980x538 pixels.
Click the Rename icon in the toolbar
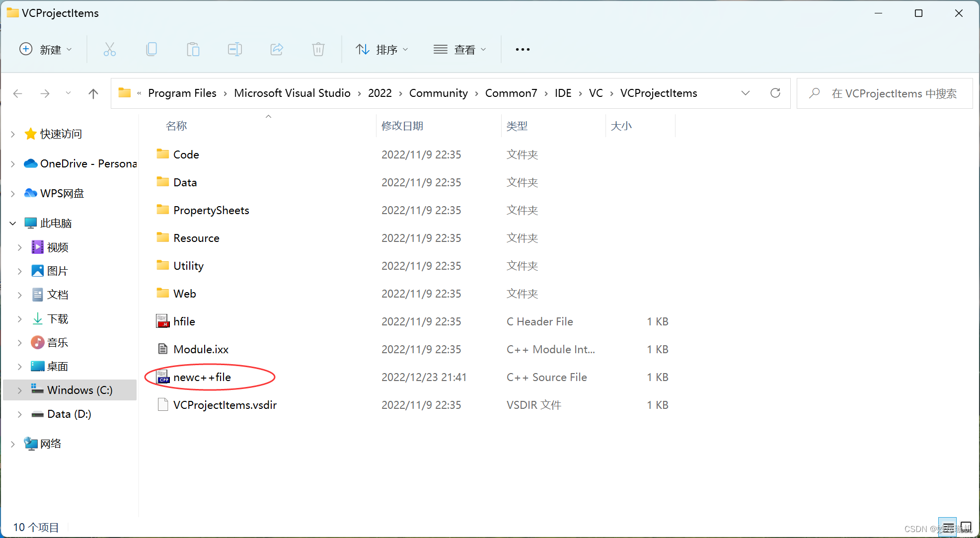(x=235, y=49)
